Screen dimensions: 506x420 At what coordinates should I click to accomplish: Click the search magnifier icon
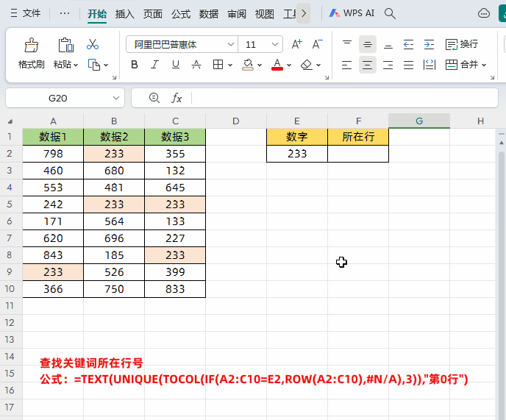390,13
